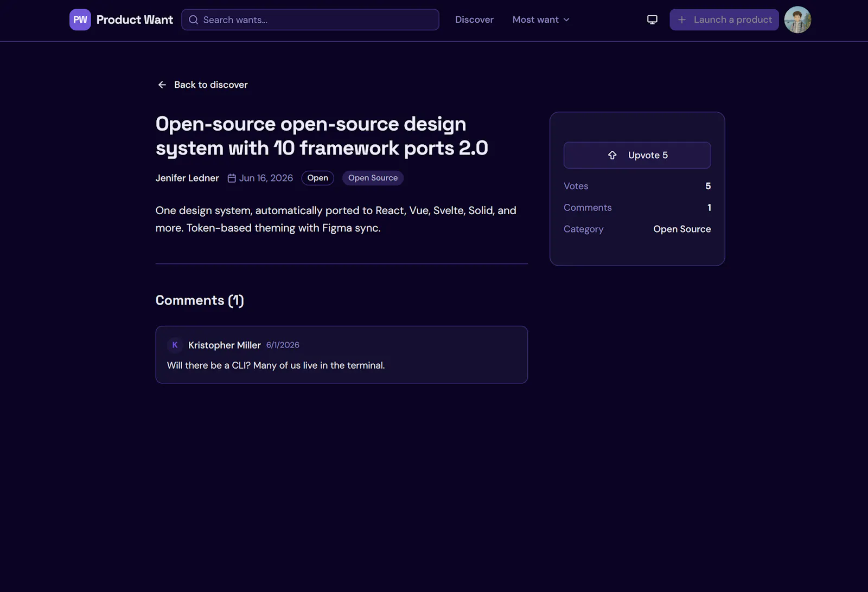Click the product description paragraph
Image resolution: width=868 pixels, height=592 pixels.
pos(336,219)
